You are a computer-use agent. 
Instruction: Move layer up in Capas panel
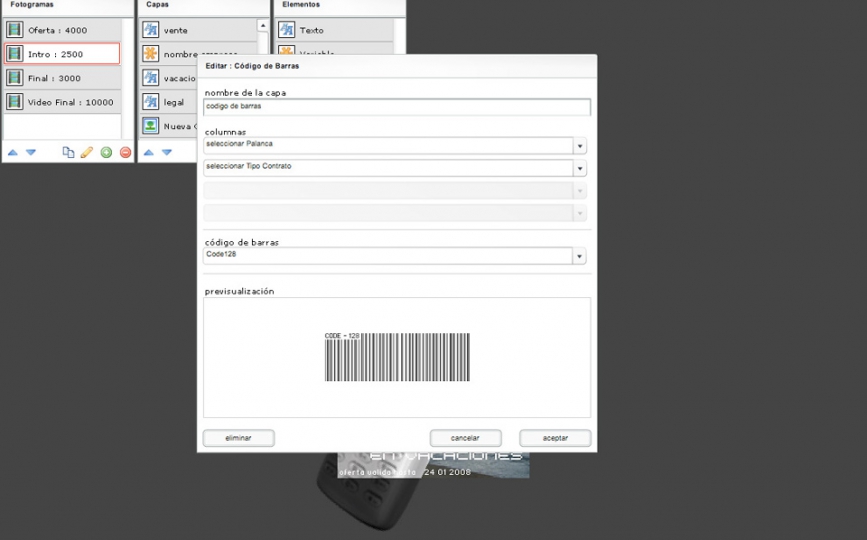click(148, 153)
